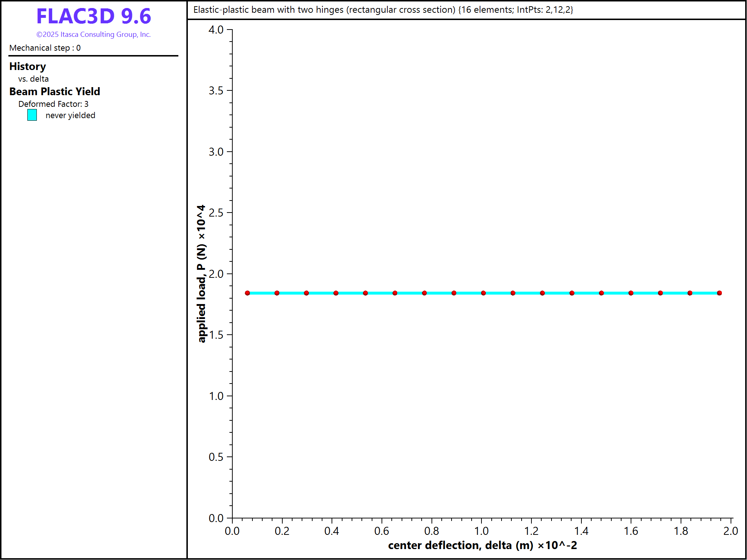Click the 1.2 tick label on x-axis
This screenshot has height=560, width=747.
(531, 531)
